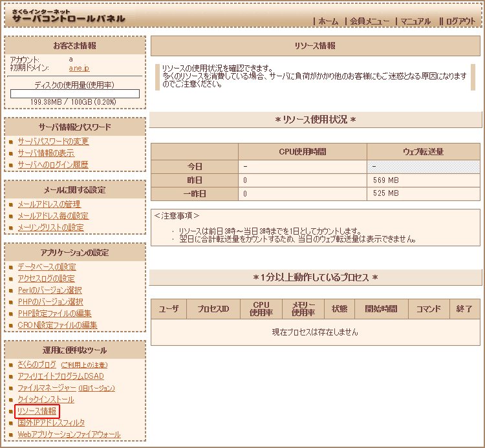Click the disk usage progress bar
The width and height of the screenshot is (485, 448).
(x=75, y=94)
